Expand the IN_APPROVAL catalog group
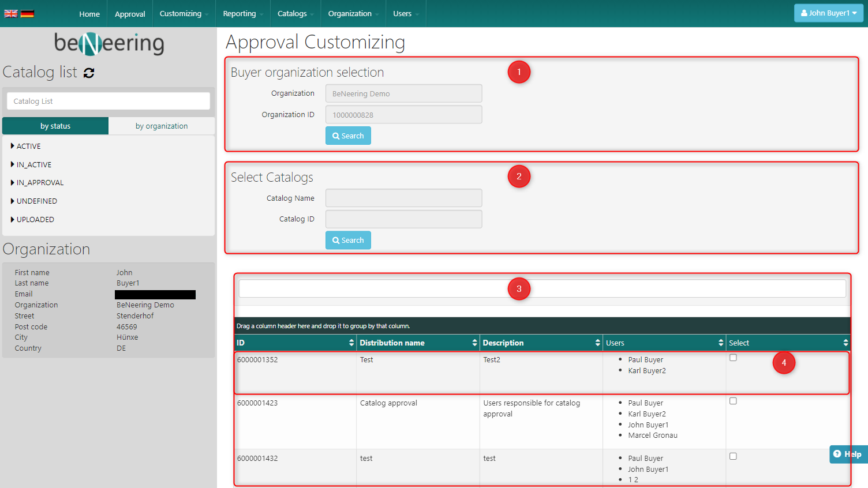This screenshot has height=488, width=868. [13, 183]
